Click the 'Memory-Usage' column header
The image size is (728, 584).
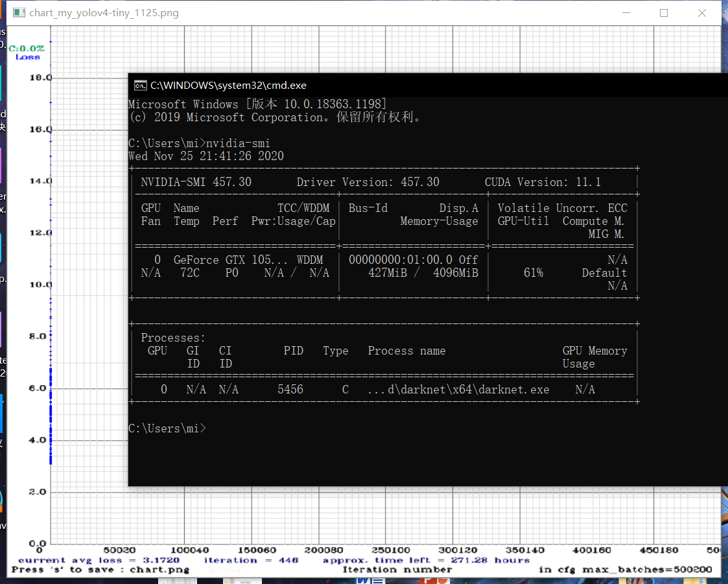440,221
